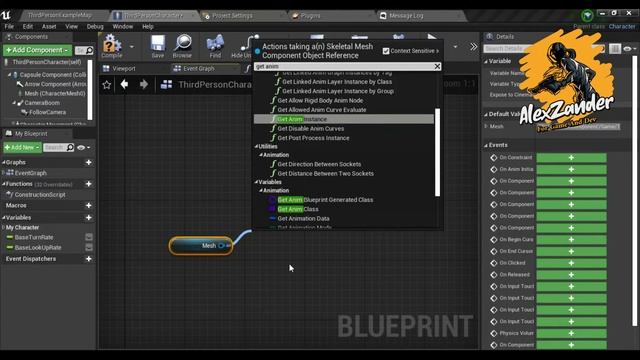Image resolution: width=640 pixels, height=360 pixels.
Task: Click the My Blueprint search magnifier icon
Action: (x=70, y=147)
